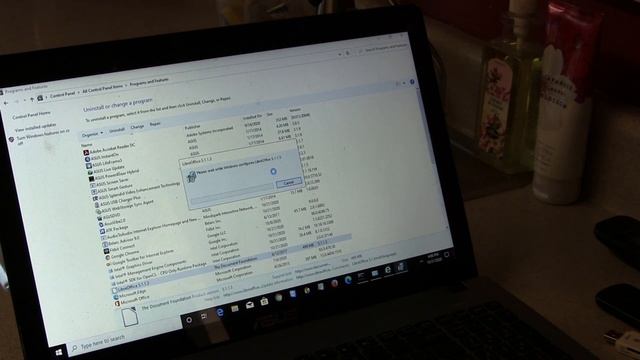Viewport: 640px width, 360px height.
Task: Select the Intel SDK for OpenCL row
Action: (x=160, y=274)
